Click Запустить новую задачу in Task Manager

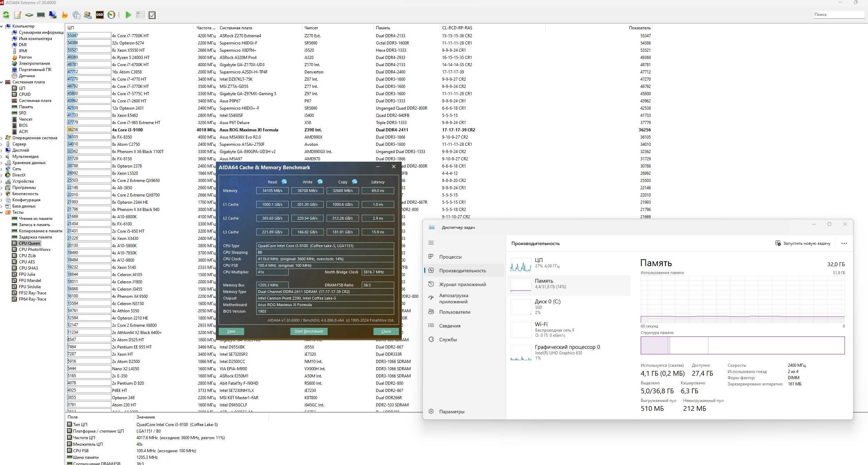(803, 243)
